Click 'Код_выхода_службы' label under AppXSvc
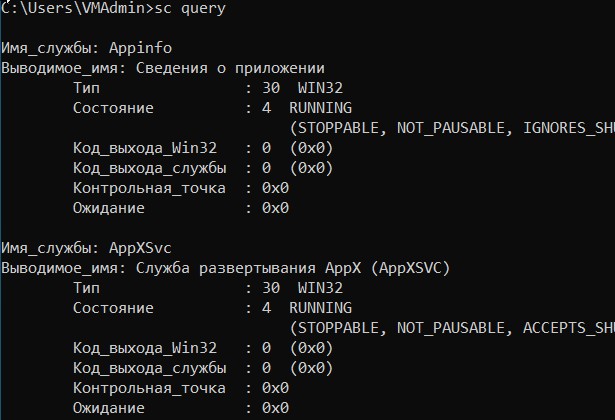 [x=149, y=368]
